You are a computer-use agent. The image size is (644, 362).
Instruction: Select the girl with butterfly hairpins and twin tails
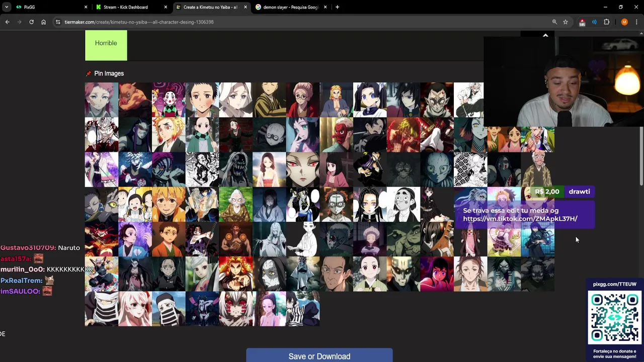coord(370,100)
